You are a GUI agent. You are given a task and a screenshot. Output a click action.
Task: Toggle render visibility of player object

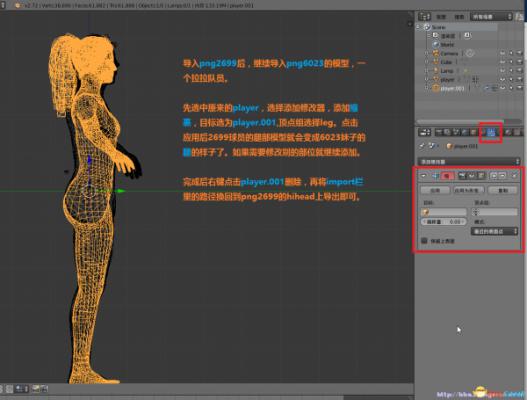pyautogui.click(x=519, y=79)
